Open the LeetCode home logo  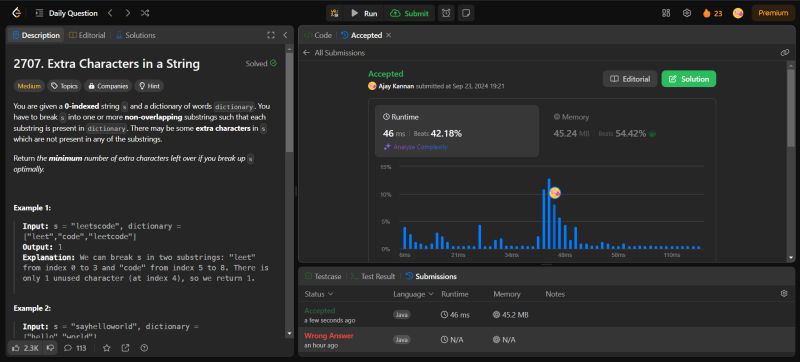click(16, 13)
